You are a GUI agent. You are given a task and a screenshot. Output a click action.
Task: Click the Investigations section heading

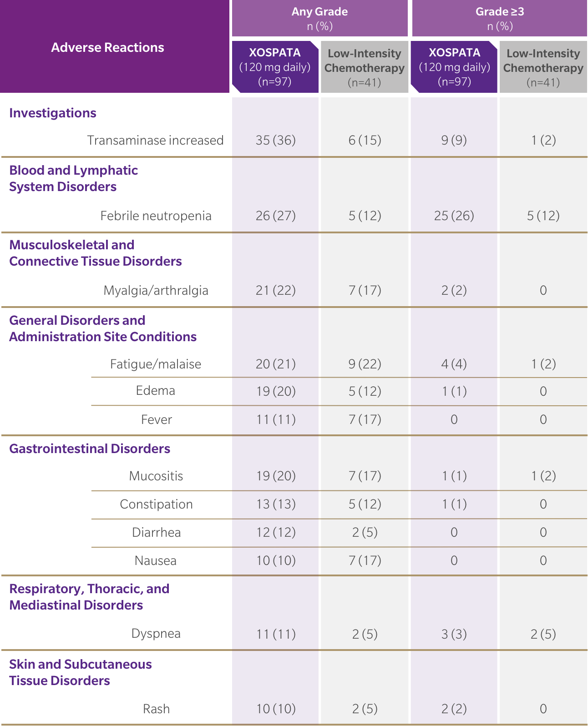(53, 113)
